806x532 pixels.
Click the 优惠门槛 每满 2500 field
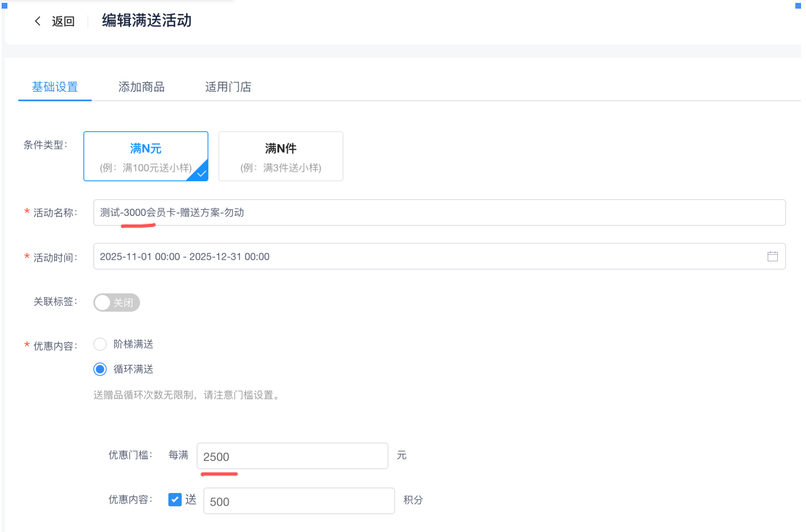point(292,456)
